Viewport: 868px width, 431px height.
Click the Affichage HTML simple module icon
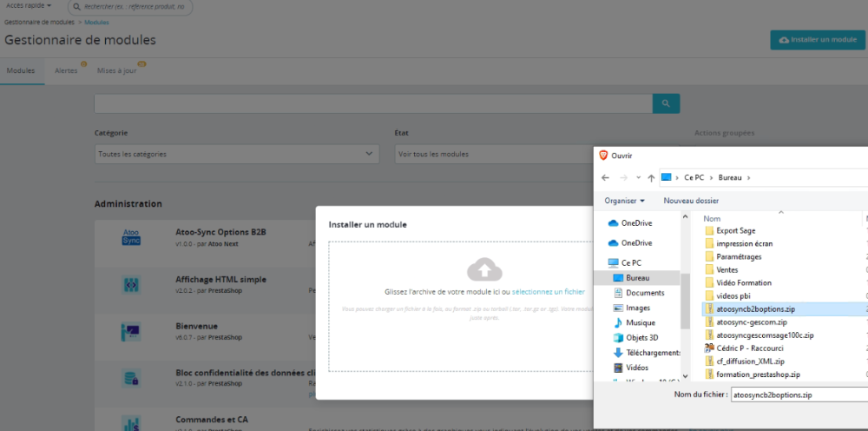tap(131, 285)
